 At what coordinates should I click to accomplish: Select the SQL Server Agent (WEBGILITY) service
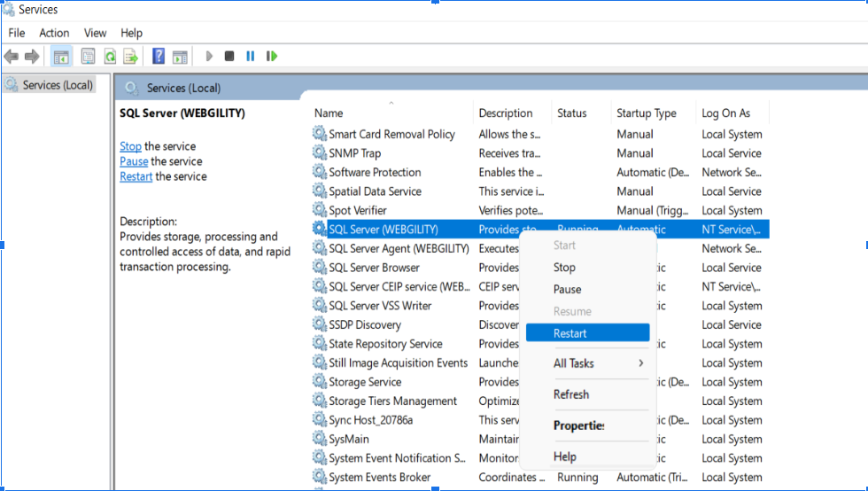point(399,248)
